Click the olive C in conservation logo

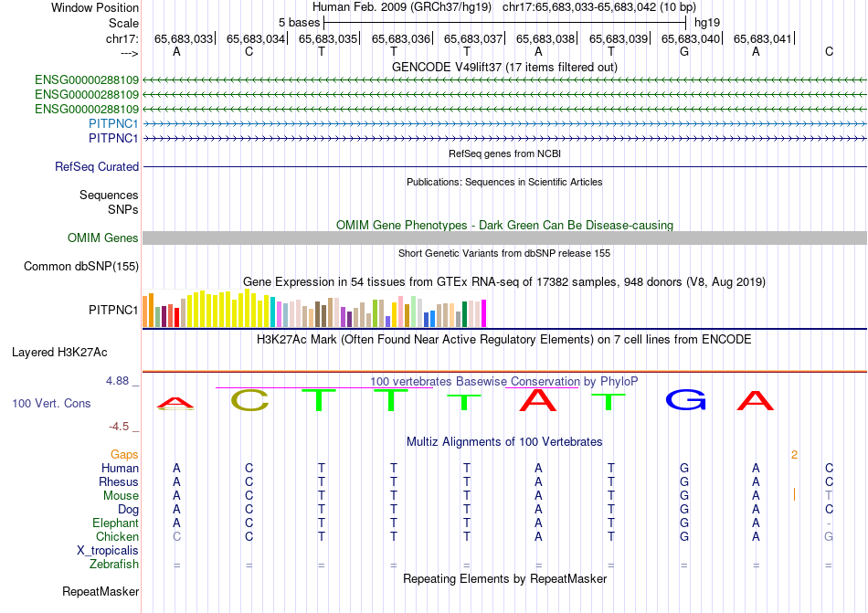[x=249, y=400]
